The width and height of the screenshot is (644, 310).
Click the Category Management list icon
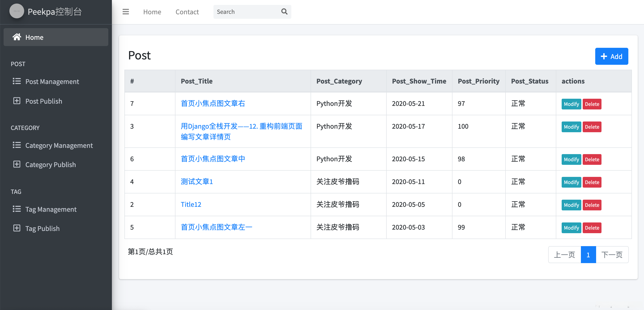pyautogui.click(x=17, y=145)
